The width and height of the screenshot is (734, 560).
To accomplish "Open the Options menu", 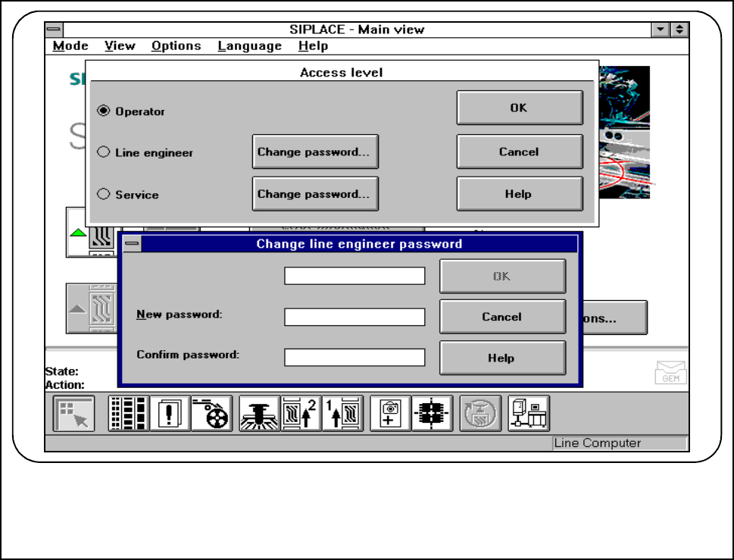I will coord(176,46).
